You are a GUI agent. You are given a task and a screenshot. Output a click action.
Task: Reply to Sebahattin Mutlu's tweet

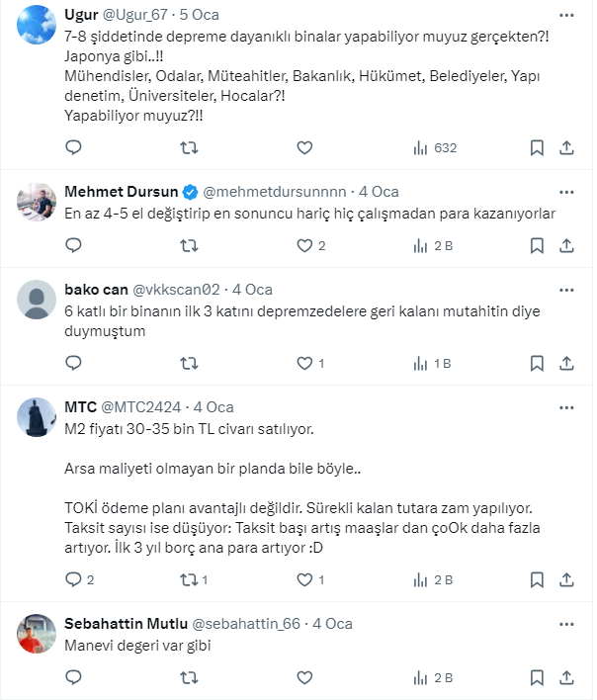pos(73,678)
